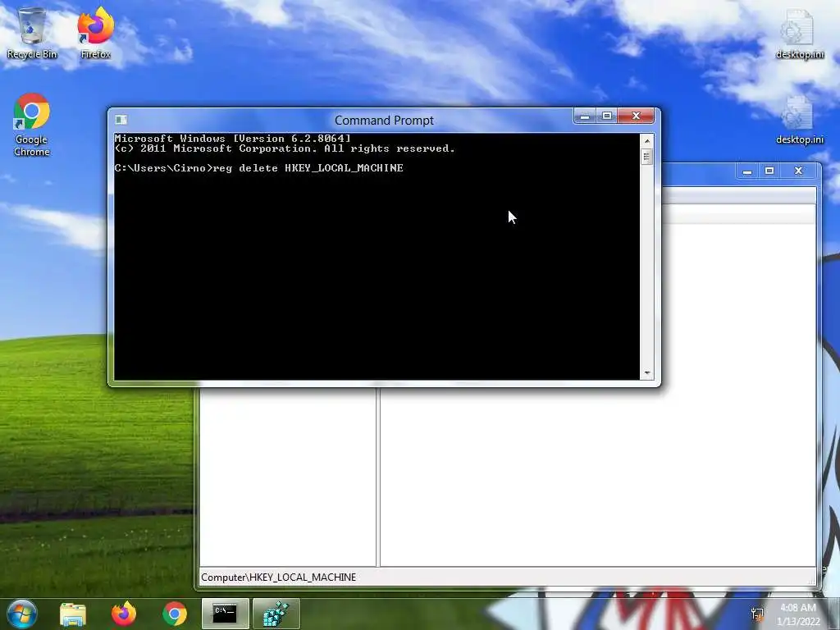Maximize the Registry Editor window
840x630 pixels.
point(769,171)
